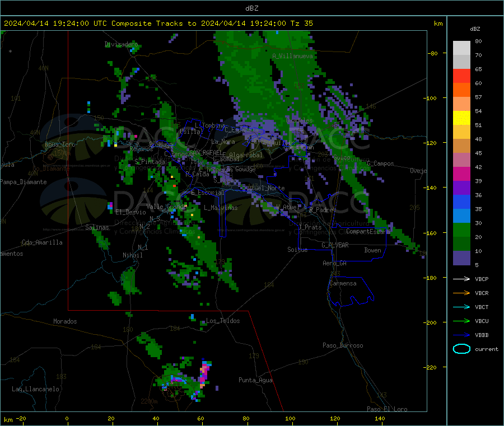The image size is (504, 426).
Task: Click the blue 36 dBZ legend swatch
Action: click(461, 202)
